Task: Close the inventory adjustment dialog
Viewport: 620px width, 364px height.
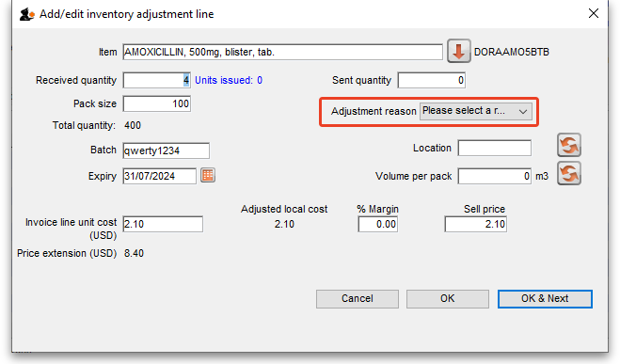Action: click(593, 13)
